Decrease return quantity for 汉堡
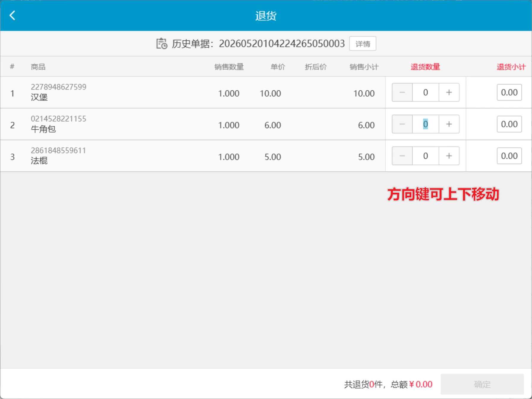532x399 pixels. (x=402, y=92)
